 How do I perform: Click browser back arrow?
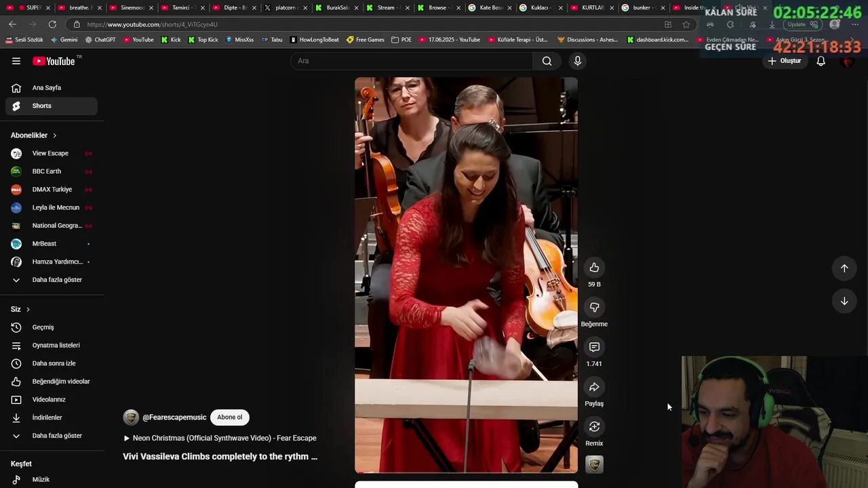pos(12,24)
